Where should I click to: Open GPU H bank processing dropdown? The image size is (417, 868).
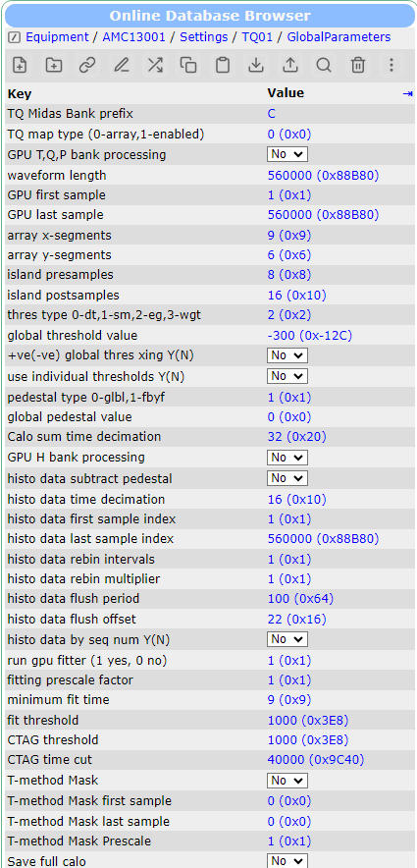click(x=287, y=458)
